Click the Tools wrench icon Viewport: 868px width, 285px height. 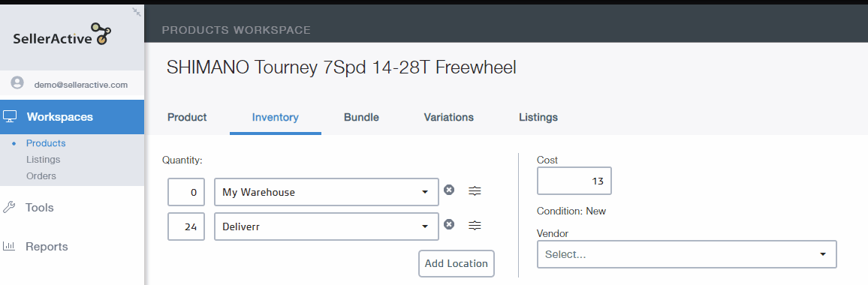tap(9, 208)
